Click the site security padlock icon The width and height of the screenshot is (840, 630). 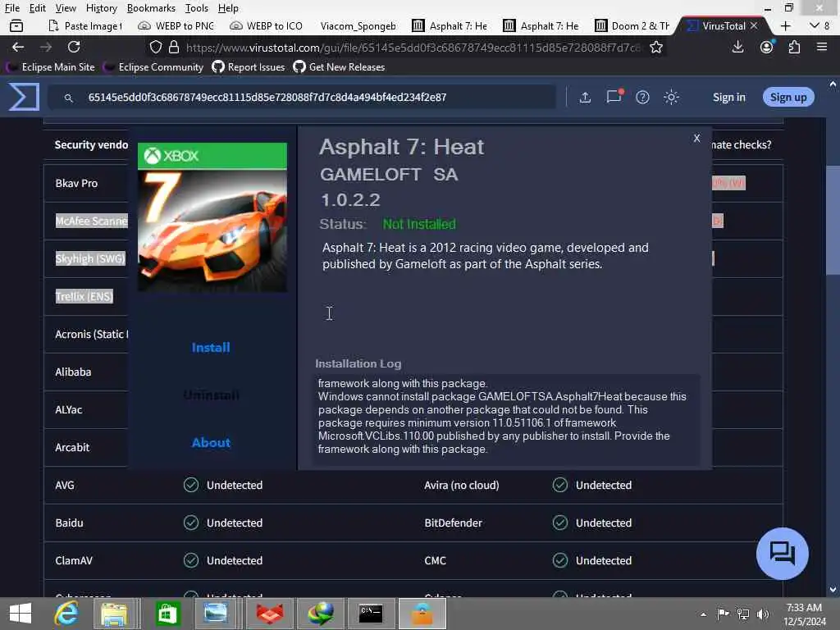point(174,47)
